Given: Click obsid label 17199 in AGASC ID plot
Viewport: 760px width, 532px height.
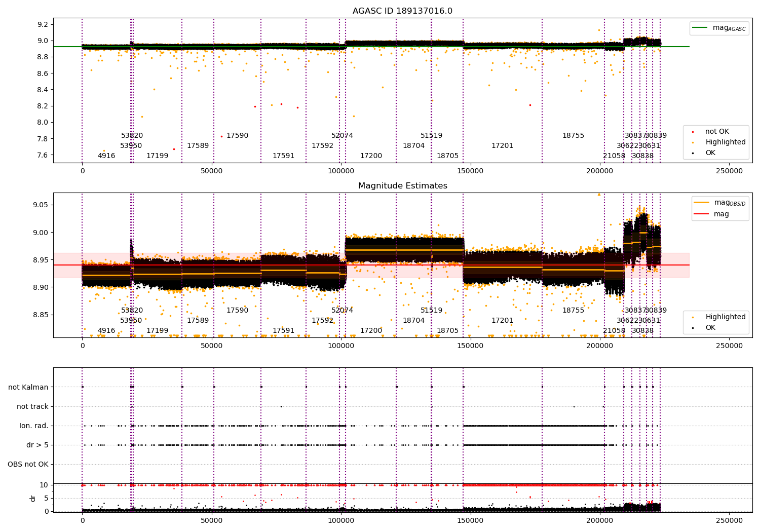Looking at the screenshot, I should pos(158,156).
